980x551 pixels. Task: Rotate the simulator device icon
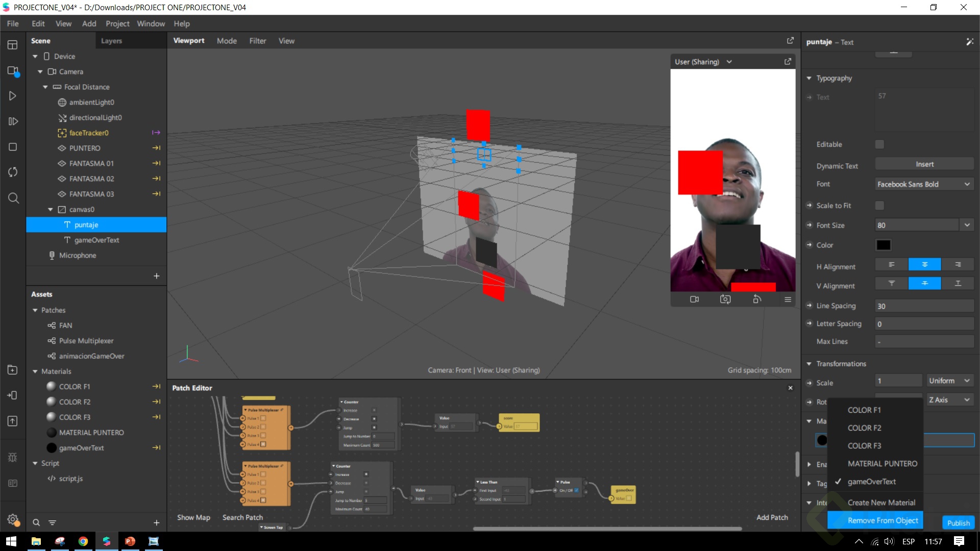[757, 299]
